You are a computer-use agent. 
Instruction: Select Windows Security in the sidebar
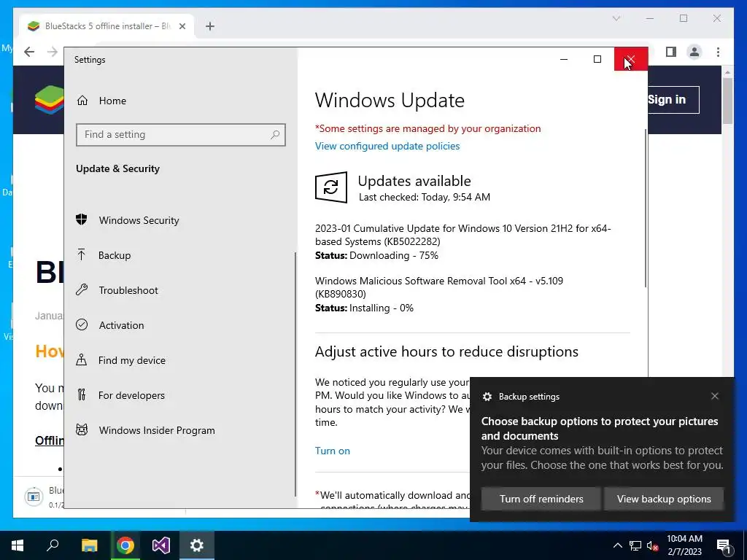pyautogui.click(x=180, y=220)
